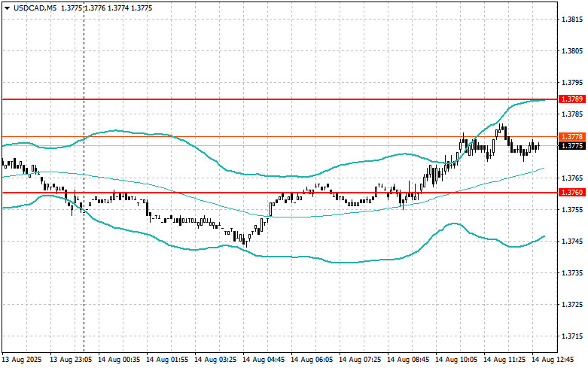The height and width of the screenshot is (368, 588).
Task: Click the 14 Aug 07:25 time label
Action: [360, 360]
